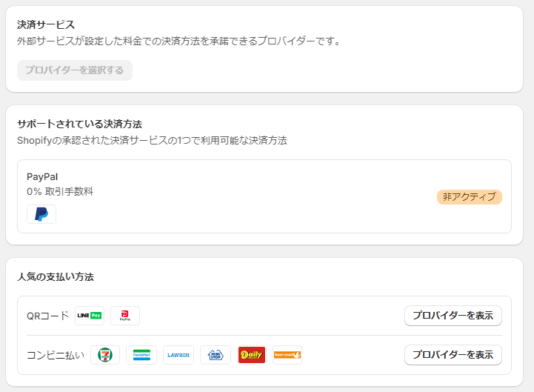Click the QRコード row label
534x392 pixels.
47,316
